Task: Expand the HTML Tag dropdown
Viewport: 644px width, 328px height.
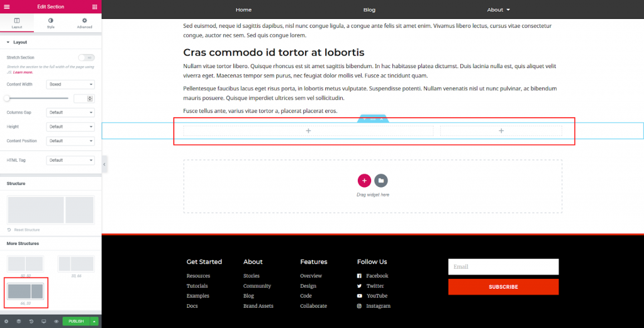Action: pos(70,160)
